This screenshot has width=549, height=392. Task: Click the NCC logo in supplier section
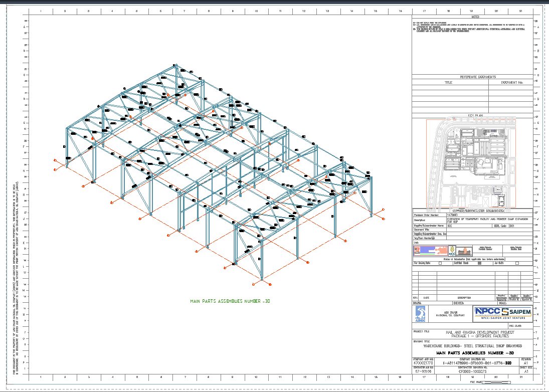[452, 251]
